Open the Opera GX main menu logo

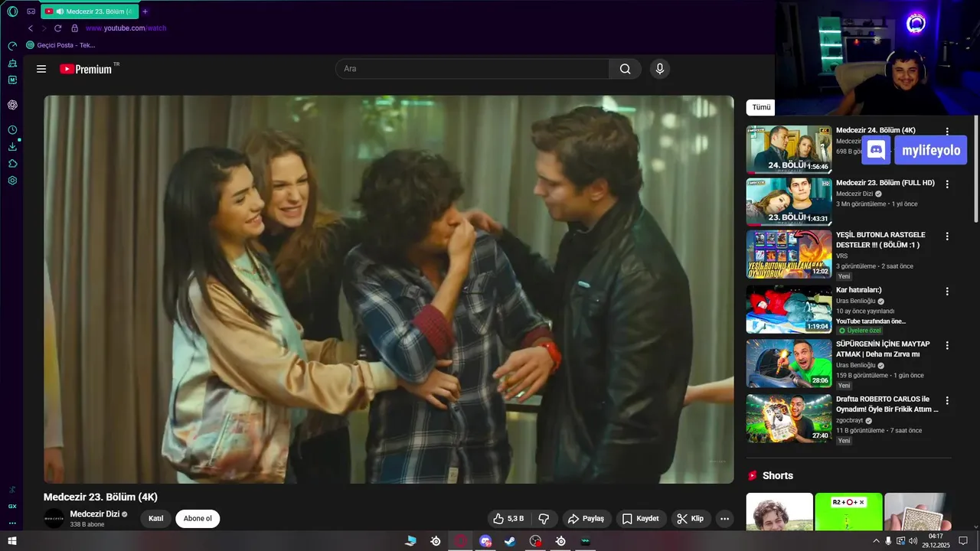point(12,11)
